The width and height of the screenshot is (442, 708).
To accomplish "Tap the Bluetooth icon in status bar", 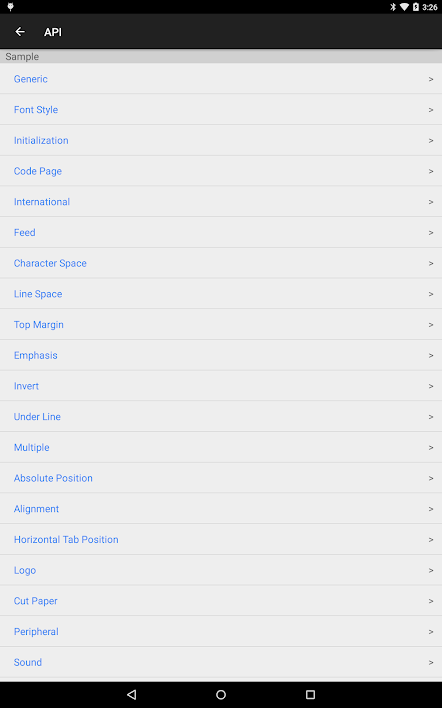I will [393, 7].
